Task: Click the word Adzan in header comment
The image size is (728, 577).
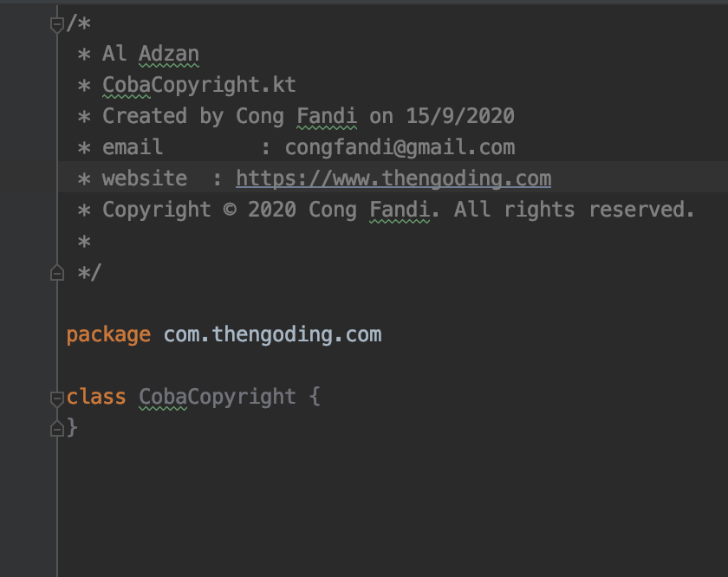Action: (x=169, y=55)
